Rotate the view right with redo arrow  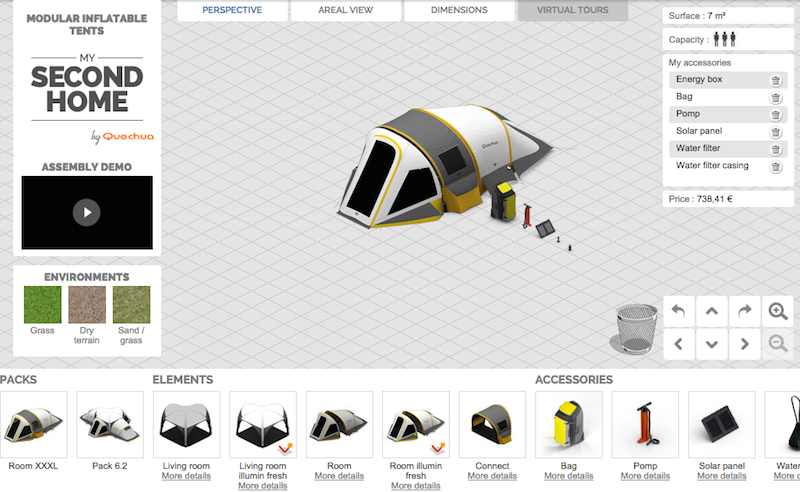point(745,311)
